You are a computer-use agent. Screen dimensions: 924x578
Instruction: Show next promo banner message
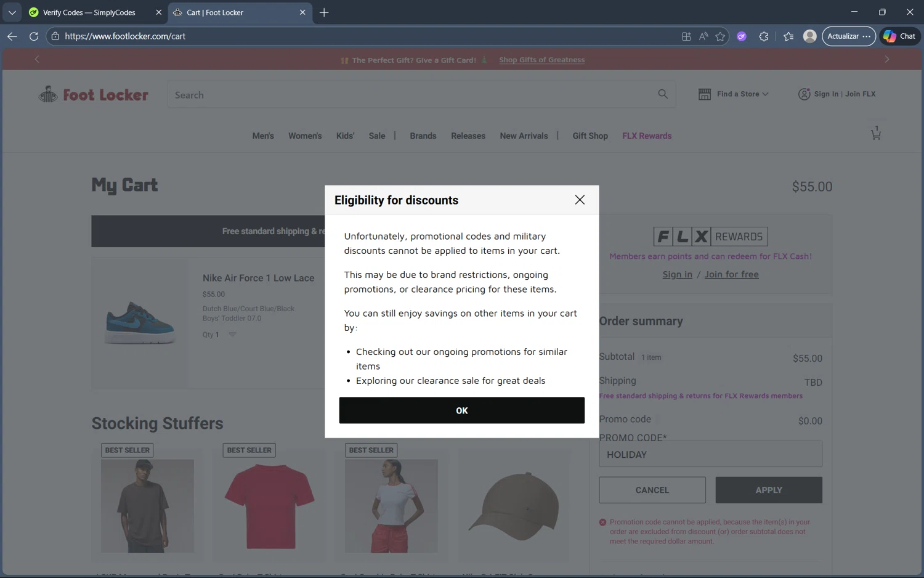click(x=887, y=59)
